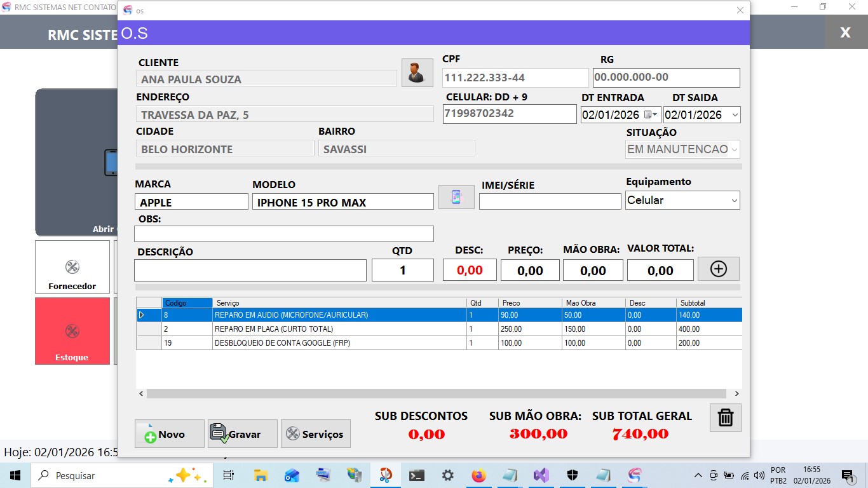This screenshot has height=488, width=868.
Task: Click the Codigo column header
Action: pos(187,303)
